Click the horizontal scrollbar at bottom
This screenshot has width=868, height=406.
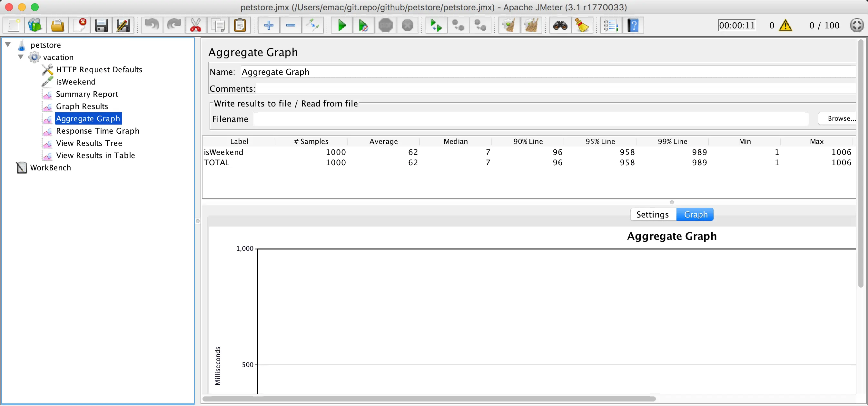coord(429,399)
